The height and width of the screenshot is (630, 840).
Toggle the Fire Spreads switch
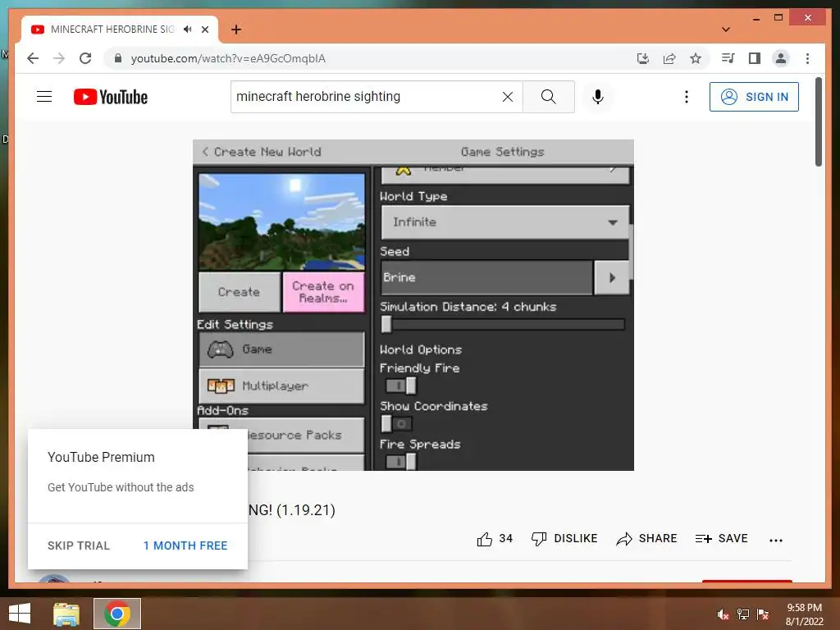point(401,461)
